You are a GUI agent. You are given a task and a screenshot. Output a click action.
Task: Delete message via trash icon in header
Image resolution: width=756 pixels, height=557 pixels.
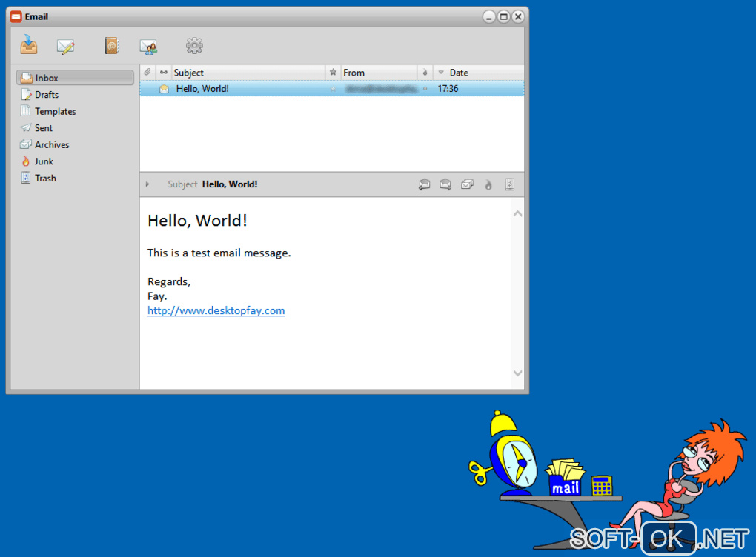point(510,184)
